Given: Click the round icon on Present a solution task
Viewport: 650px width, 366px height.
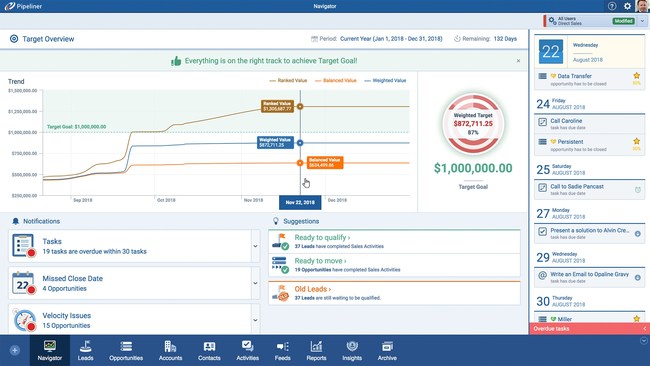Looking at the screenshot, I should [x=638, y=234].
